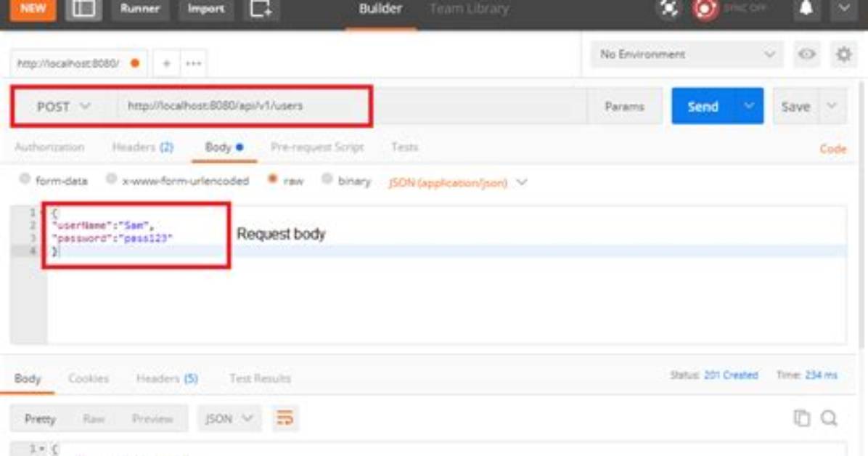Click the Code link
The height and width of the screenshot is (456, 868).
(832, 149)
